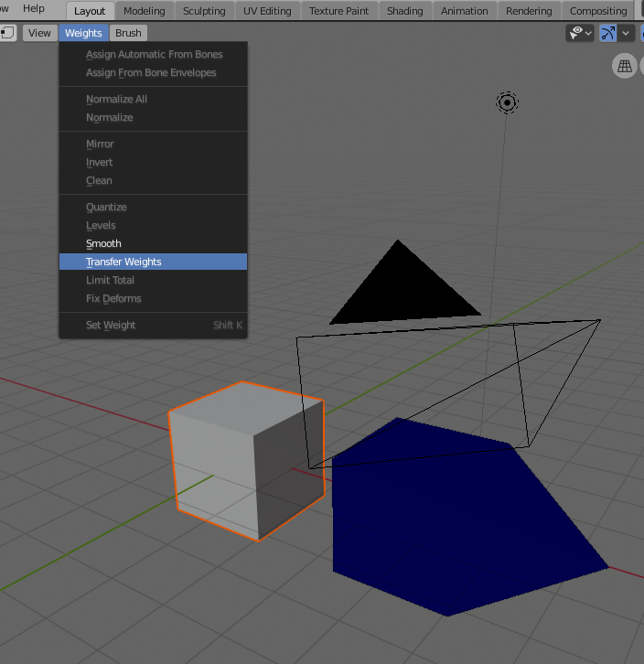The image size is (644, 664).
Task: Open the viewport object visibility dropdown
Action: [580, 33]
